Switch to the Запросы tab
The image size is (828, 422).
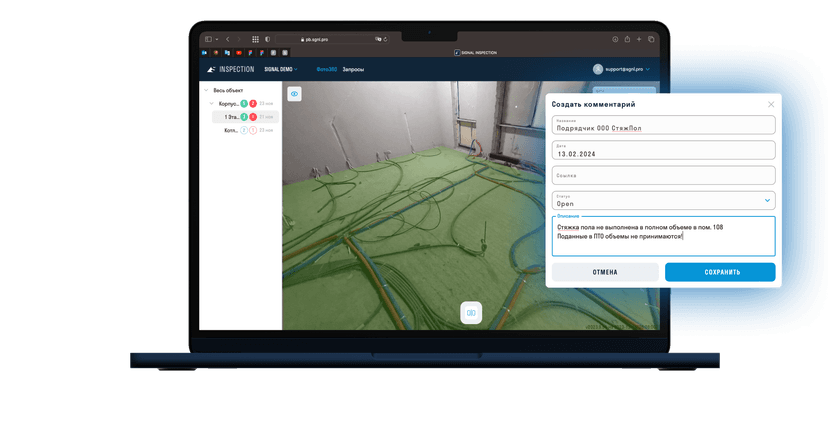point(353,69)
